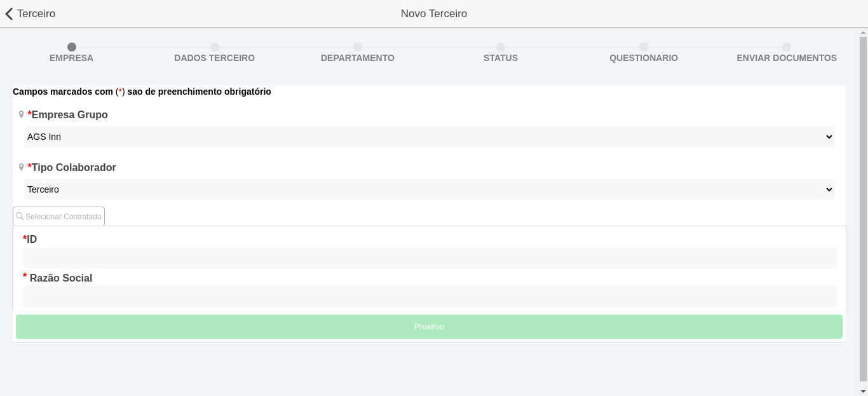Screen dimensions: 868x396
Task: Focus the Selecionar Contratada search field
Action: point(63,217)
